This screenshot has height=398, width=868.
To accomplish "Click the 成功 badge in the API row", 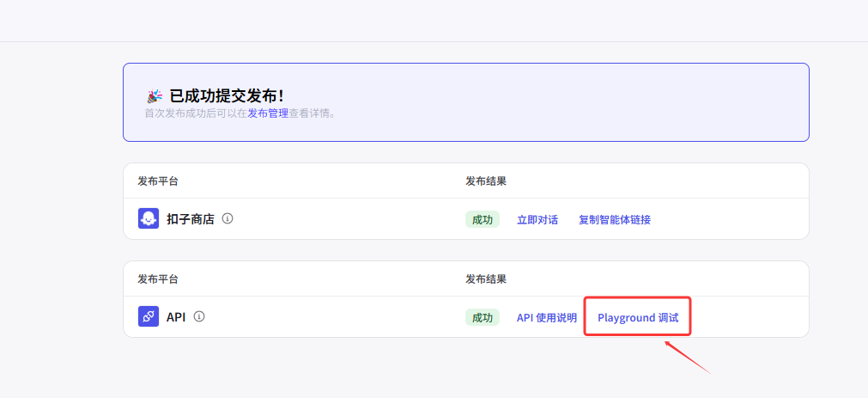I will [x=482, y=318].
